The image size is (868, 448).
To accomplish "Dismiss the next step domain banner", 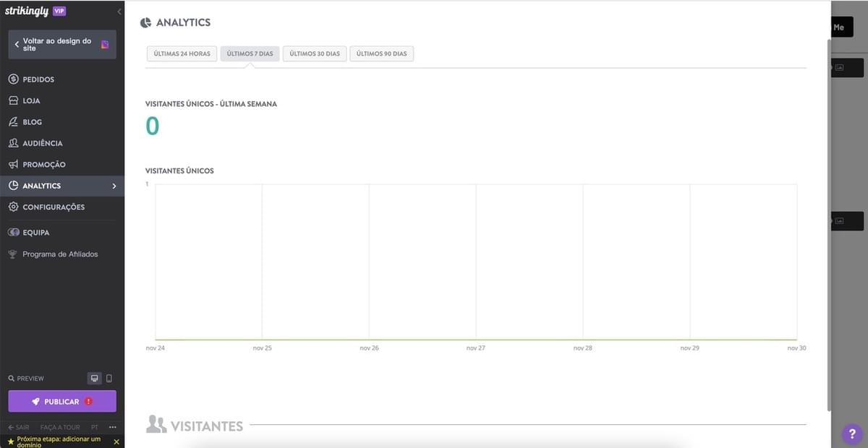I will (116, 441).
